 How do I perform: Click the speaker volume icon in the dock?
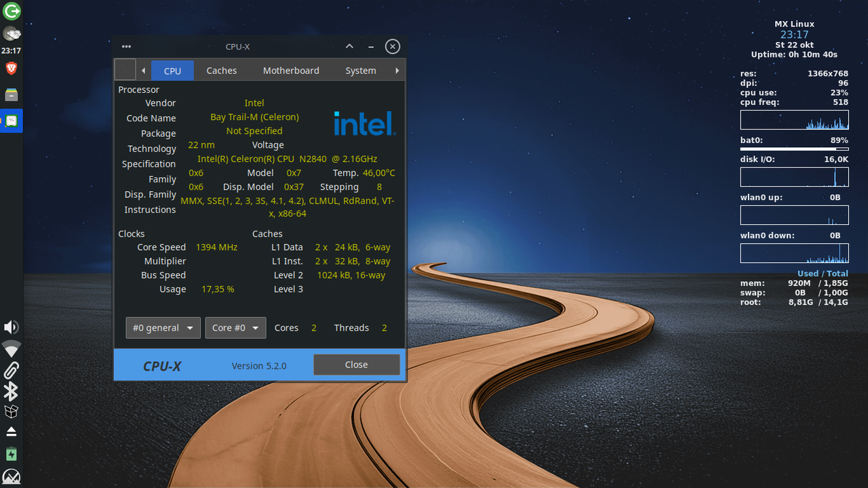[11, 327]
